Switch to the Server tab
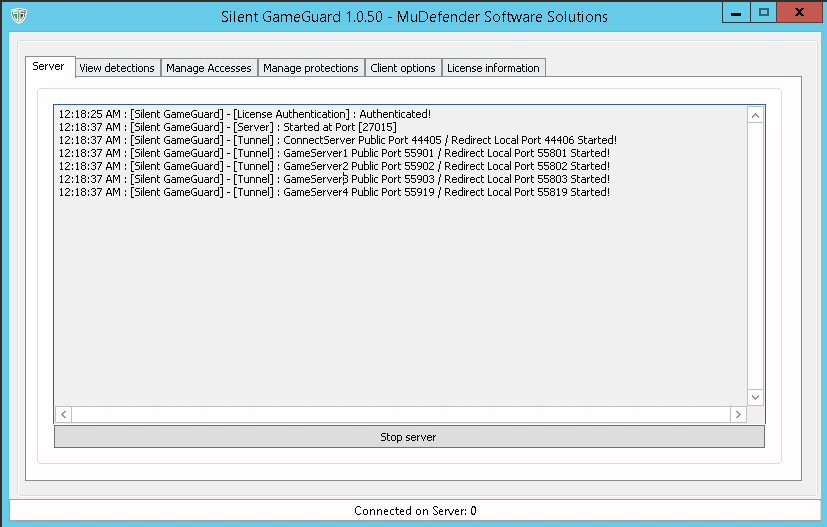Image resolution: width=827 pixels, height=527 pixels. (48, 67)
